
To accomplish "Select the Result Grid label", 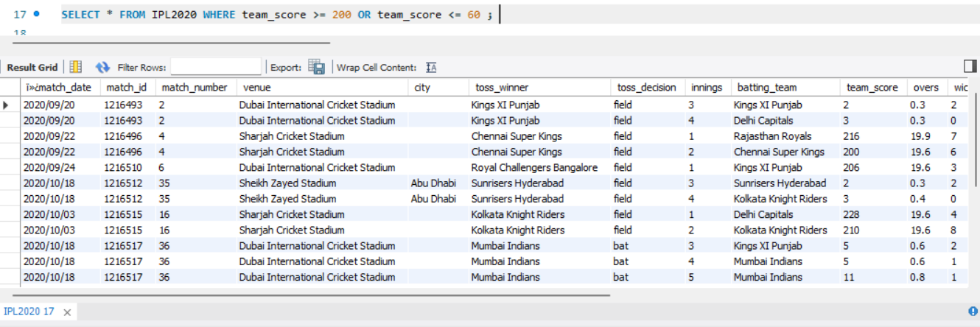I will click(x=32, y=67).
